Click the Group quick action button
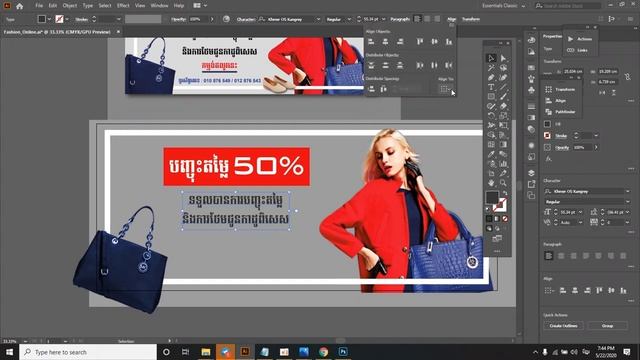640x360 pixels. click(607, 326)
